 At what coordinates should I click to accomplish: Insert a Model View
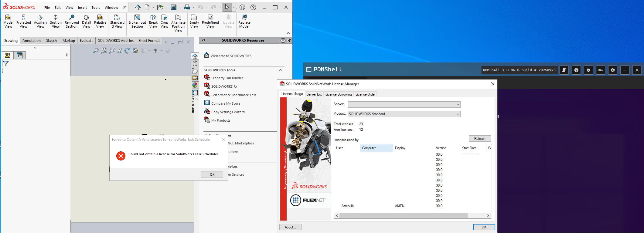tap(8, 21)
